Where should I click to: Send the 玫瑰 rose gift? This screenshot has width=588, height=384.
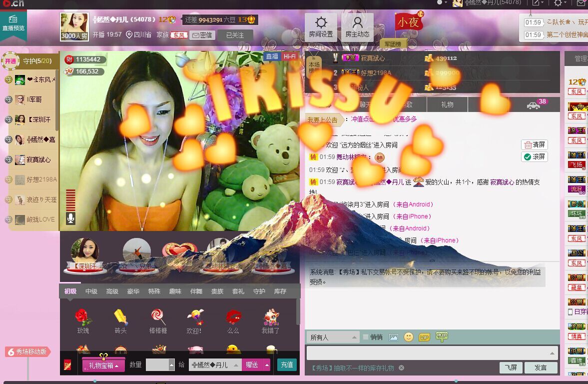[x=83, y=321]
